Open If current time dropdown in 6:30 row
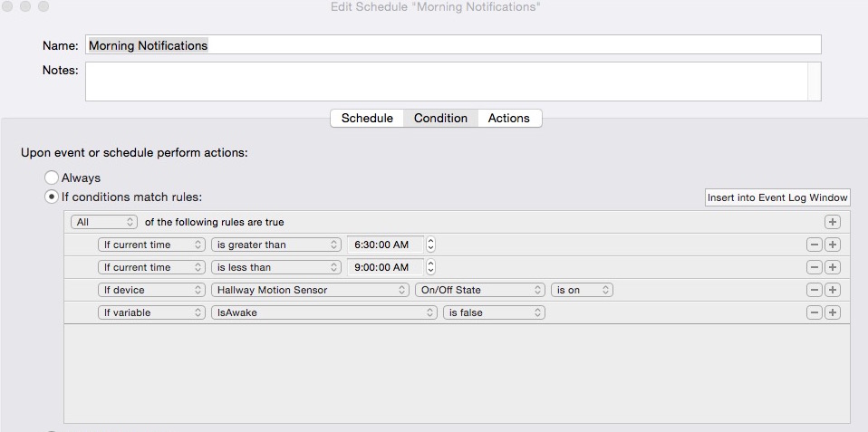Viewport: 868px width, 432px height. click(151, 245)
